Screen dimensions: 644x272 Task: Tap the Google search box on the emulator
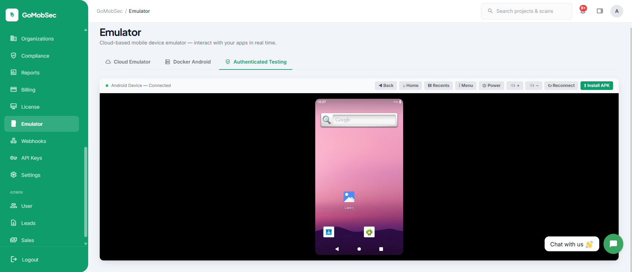pos(364,120)
